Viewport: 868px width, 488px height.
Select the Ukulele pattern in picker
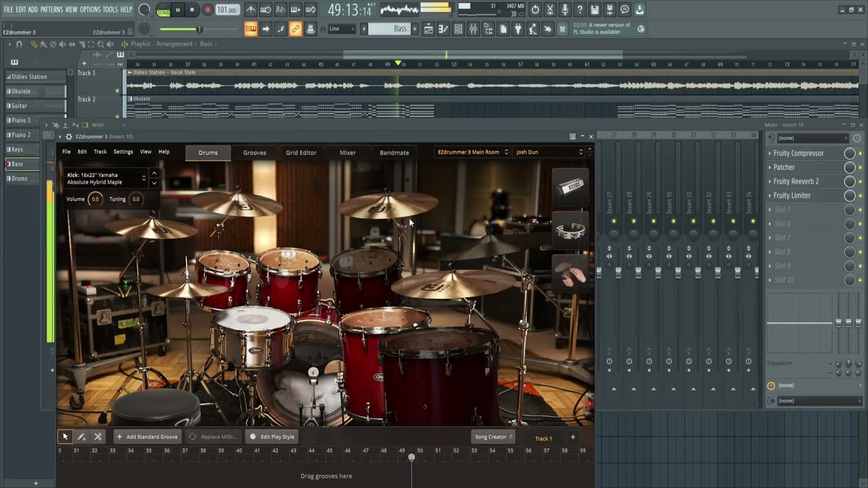coord(35,91)
